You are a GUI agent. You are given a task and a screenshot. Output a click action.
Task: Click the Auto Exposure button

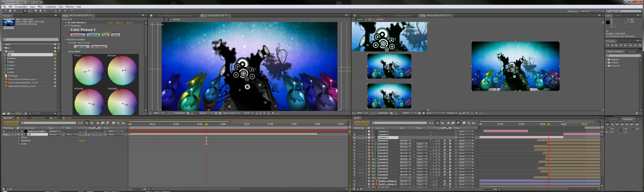(99, 47)
